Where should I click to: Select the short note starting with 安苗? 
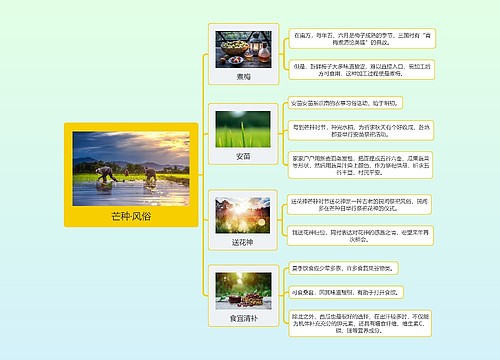click(x=345, y=103)
